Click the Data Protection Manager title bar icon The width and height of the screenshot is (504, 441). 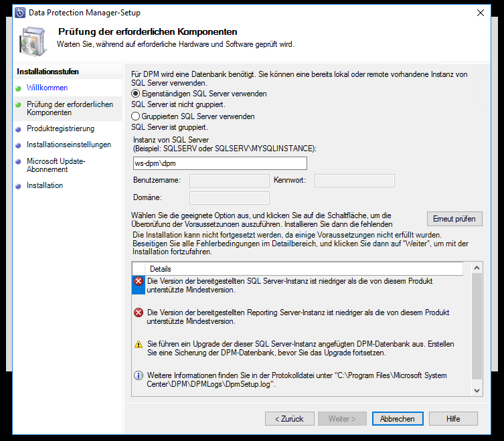tap(20, 13)
